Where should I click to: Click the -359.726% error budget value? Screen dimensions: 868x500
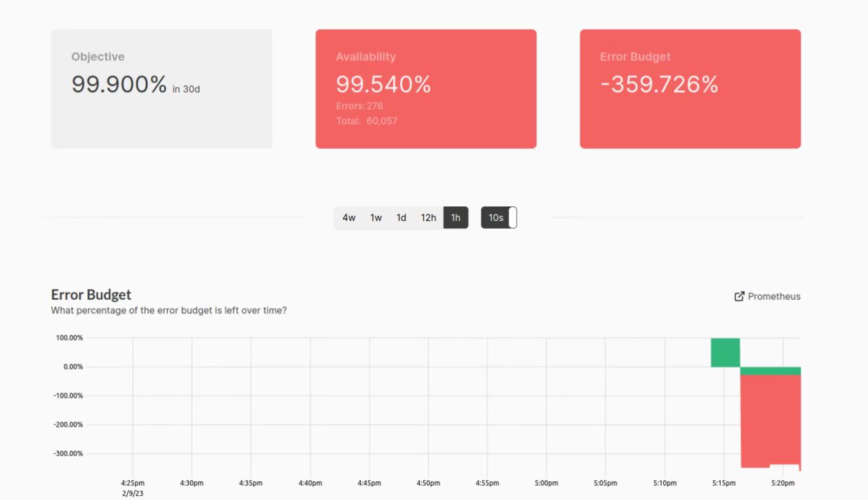click(659, 85)
